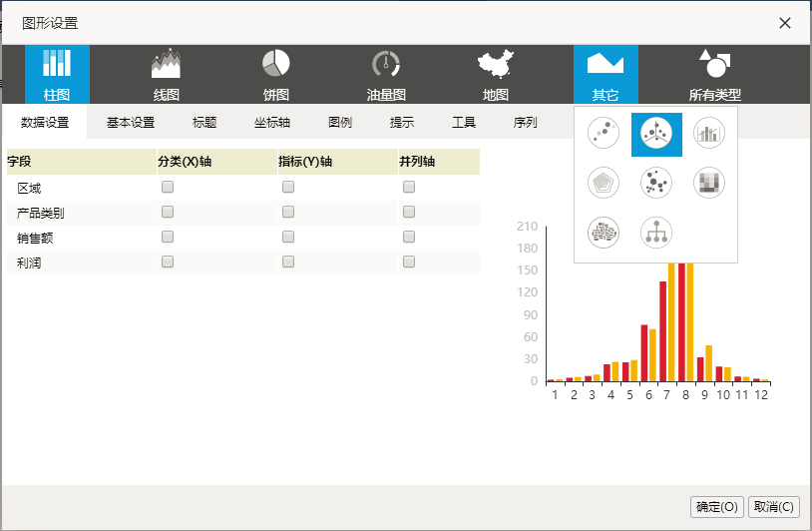This screenshot has width=812, height=531.
Task: Switch to the 数据设置 tab
Action: click(45, 122)
